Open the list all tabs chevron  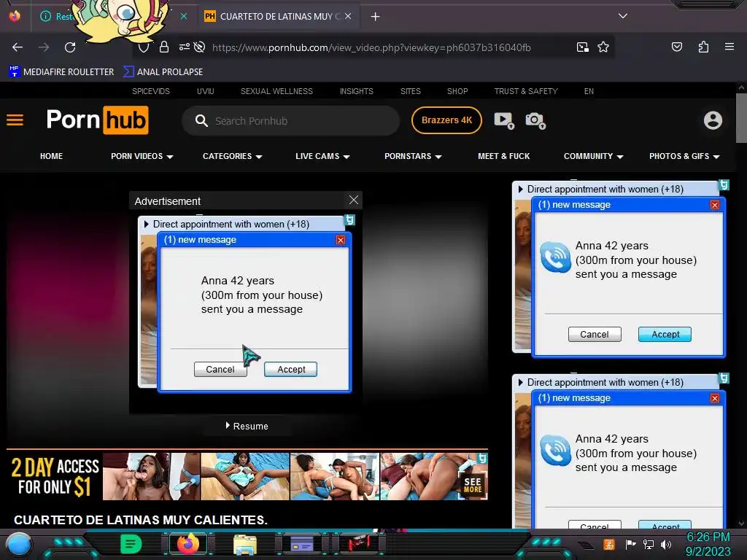(623, 16)
